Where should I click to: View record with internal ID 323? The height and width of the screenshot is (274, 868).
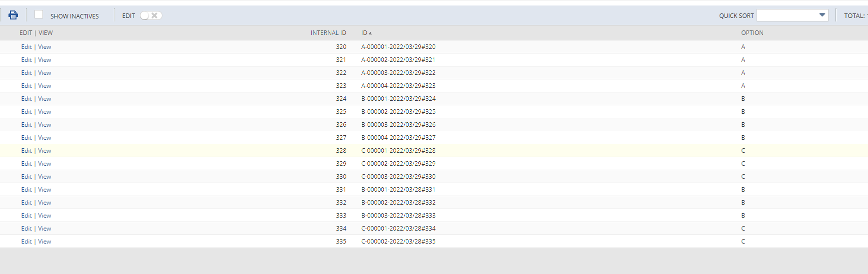[x=44, y=86]
